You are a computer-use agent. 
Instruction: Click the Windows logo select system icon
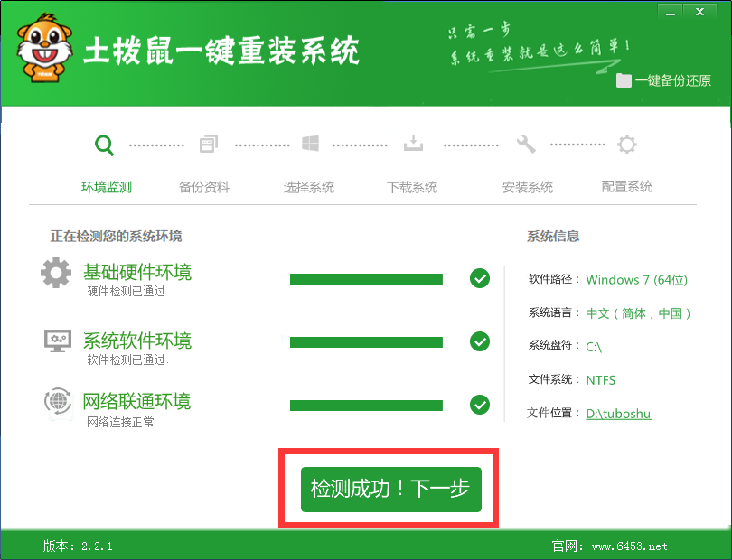tap(311, 144)
